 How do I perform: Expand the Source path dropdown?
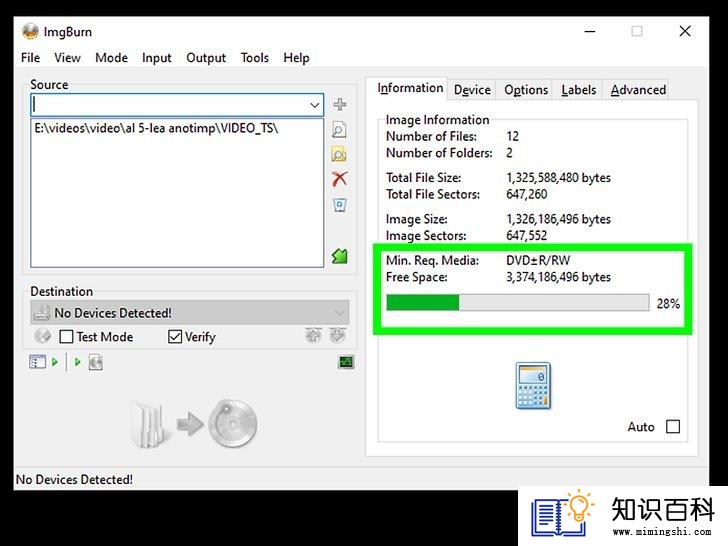tap(314, 105)
